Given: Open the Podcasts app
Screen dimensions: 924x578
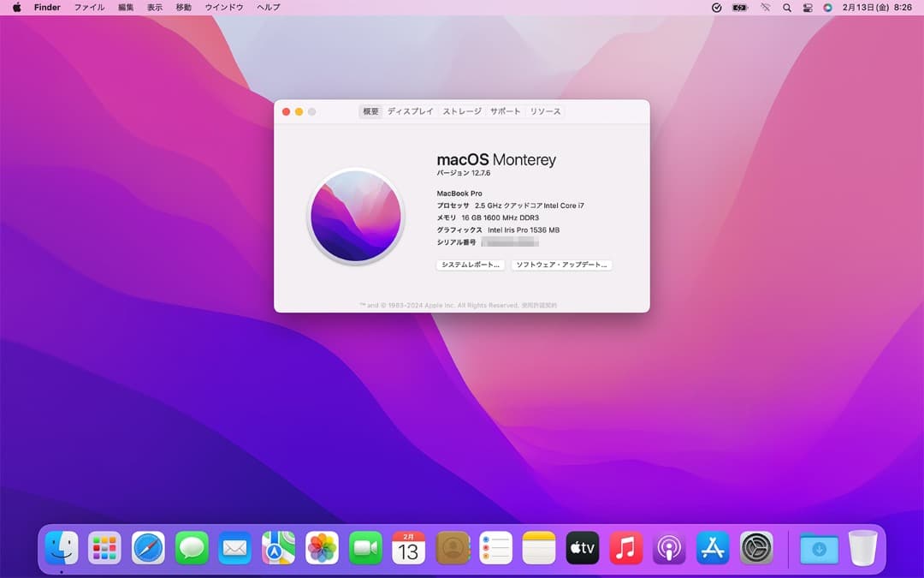Looking at the screenshot, I should click(669, 548).
